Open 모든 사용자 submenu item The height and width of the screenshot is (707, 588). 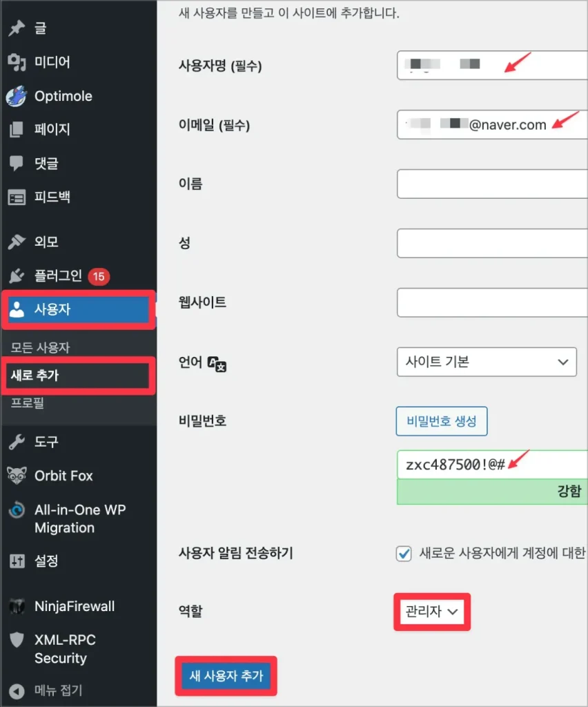[x=40, y=348]
